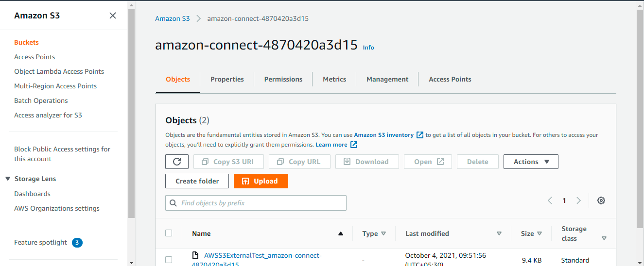Click the external link icon beside Amazon S3 inventory

(x=420, y=135)
